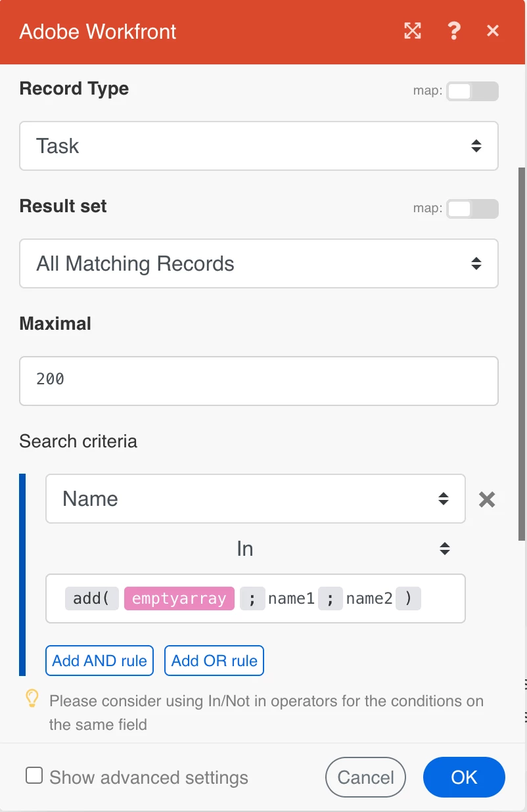Click the Add OR rule button
The width and height of the screenshot is (527, 812).
pos(214,661)
